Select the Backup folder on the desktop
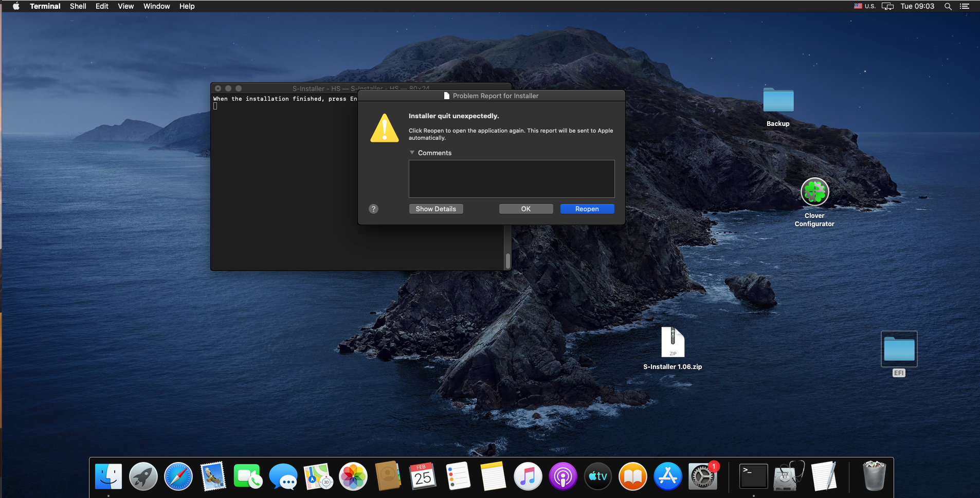The width and height of the screenshot is (980, 498). [x=778, y=101]
